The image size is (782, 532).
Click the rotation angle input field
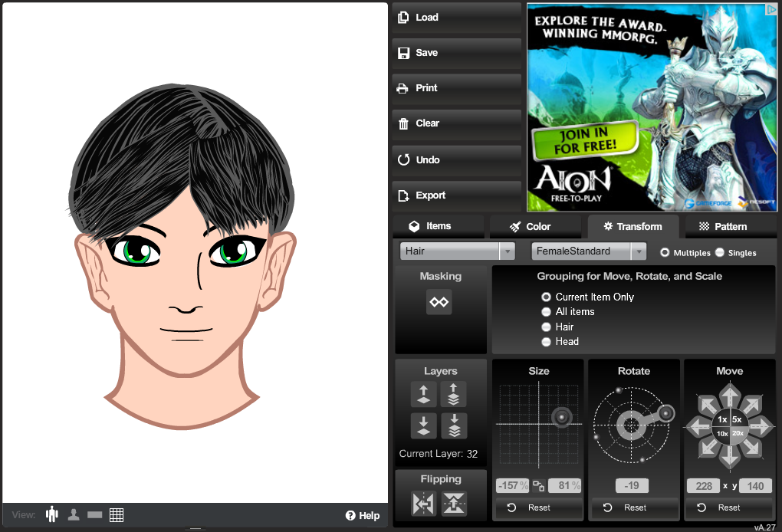[633, 485]
